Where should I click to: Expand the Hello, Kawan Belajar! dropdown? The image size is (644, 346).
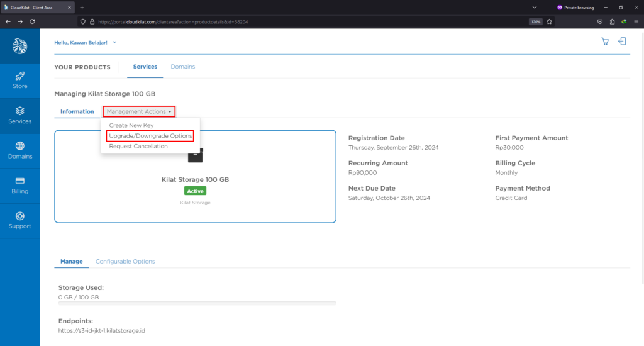[86, 42]
